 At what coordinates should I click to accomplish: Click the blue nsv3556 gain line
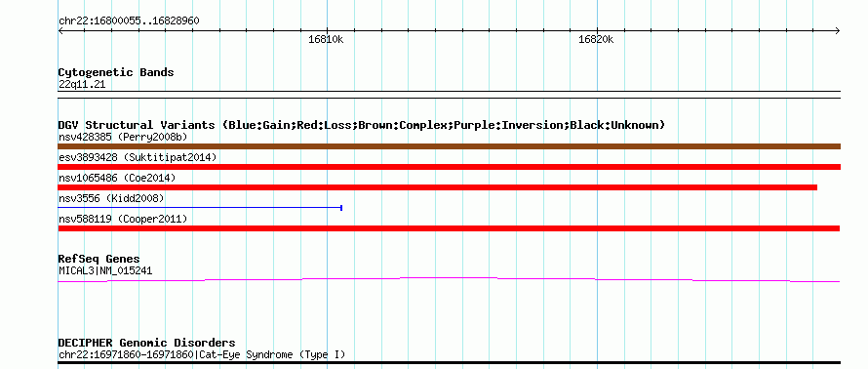point(200,208)
